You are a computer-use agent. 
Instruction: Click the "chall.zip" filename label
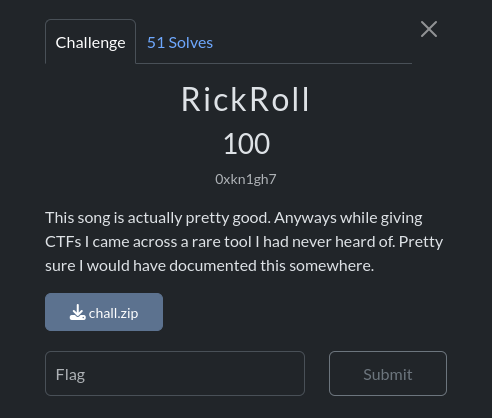click(113, 313)
